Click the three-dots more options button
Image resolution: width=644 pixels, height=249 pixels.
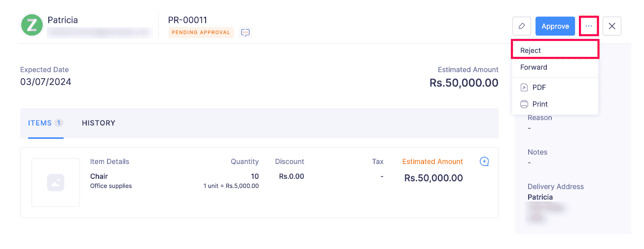[x=589, y=26]
